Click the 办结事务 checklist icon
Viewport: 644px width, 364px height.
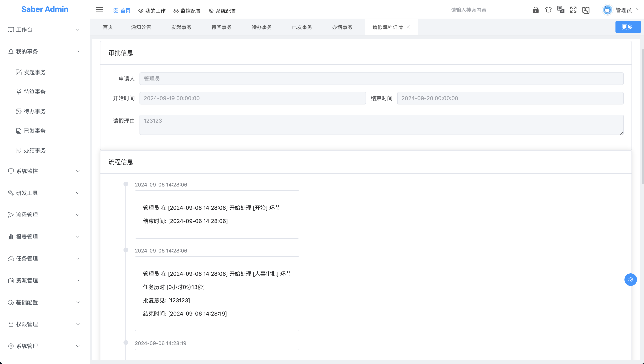[19, 150]
